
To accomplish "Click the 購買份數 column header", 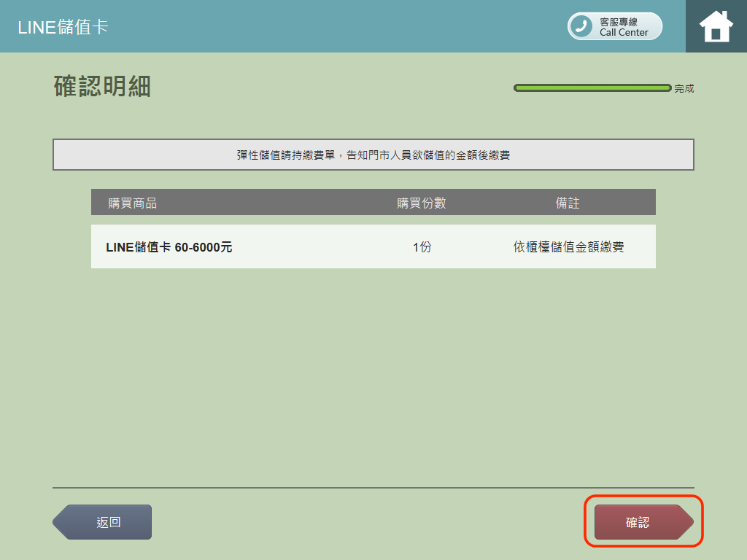I will click(421, 203).
